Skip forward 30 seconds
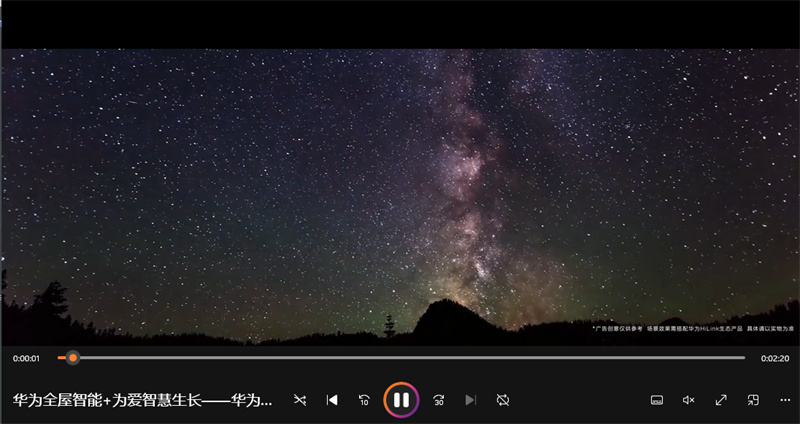Image resolution: width=800 pixels, height=424 pixels. [x=438, y=400]
